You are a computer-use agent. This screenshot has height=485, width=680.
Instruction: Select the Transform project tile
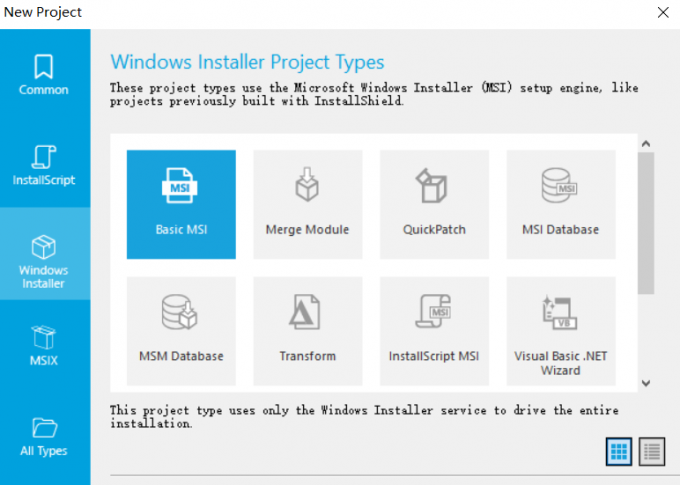(308, 331)
